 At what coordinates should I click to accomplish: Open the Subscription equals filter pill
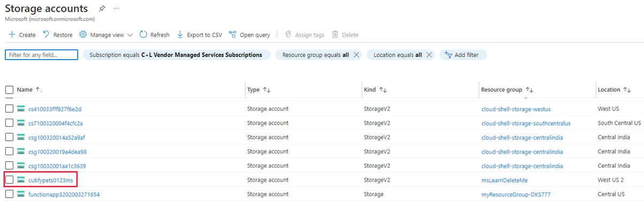tap(176, 55)
